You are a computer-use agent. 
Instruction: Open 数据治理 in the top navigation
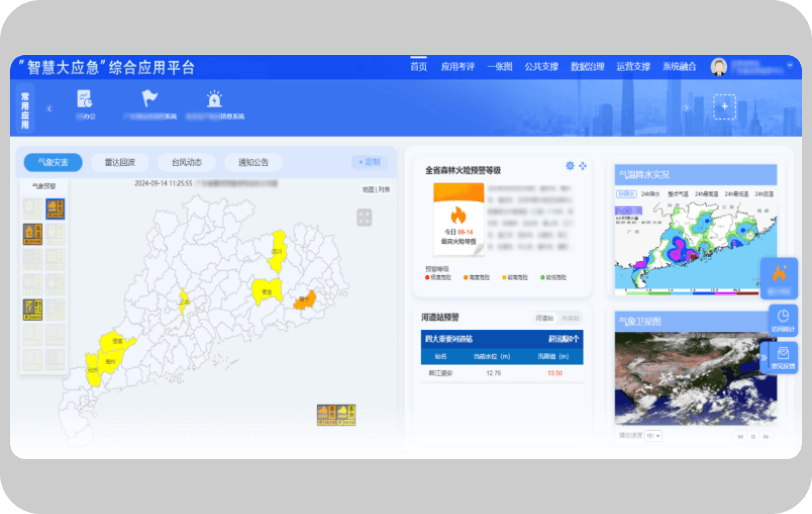(588, 66)
